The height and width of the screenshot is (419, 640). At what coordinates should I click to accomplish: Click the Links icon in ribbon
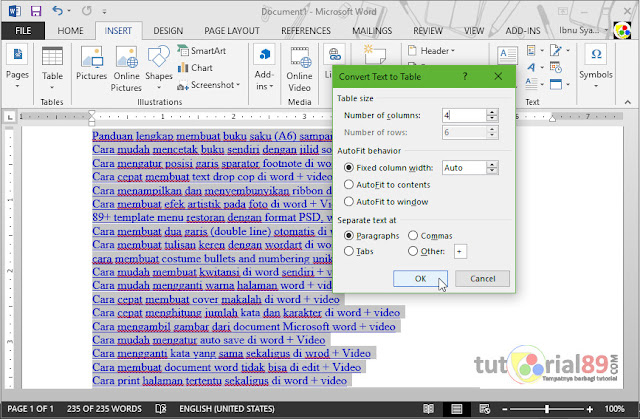click(x=334, y=54)
